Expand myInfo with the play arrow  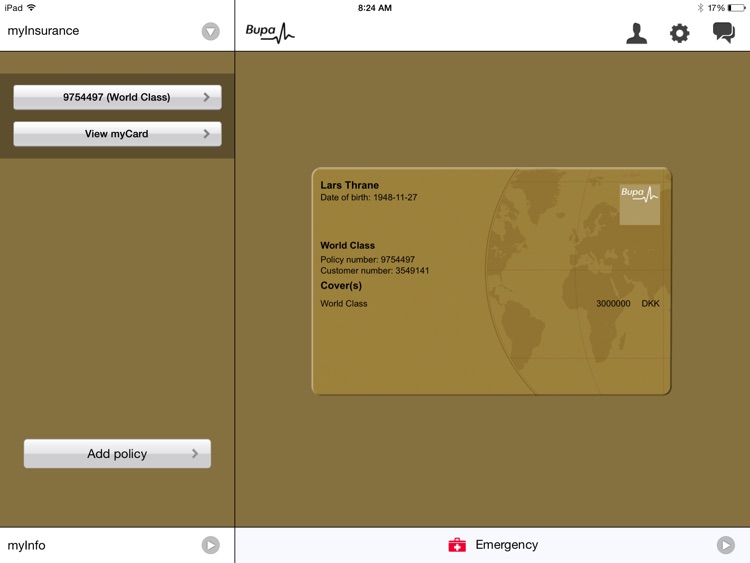(x=210, y=545)
